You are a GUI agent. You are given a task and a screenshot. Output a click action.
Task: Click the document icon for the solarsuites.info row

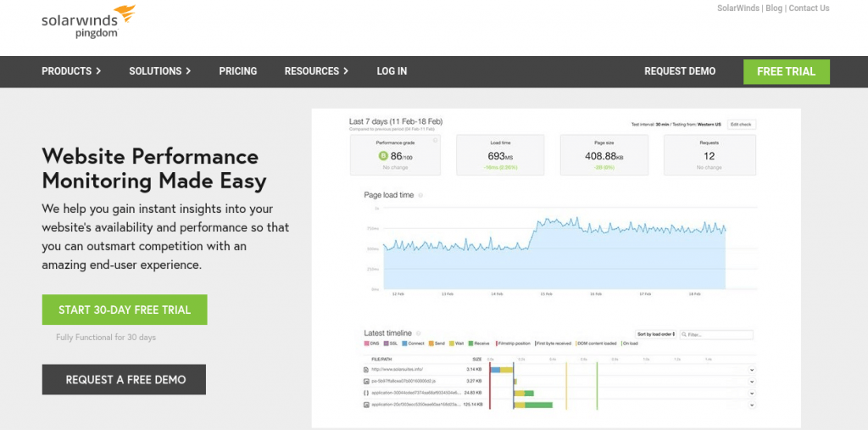364,369
